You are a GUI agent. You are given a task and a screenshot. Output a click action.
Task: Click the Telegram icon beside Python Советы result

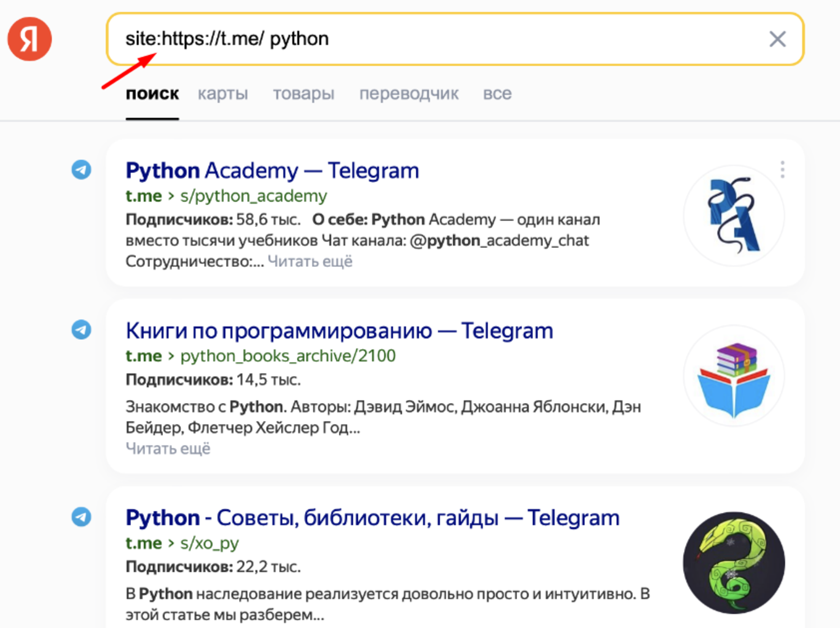click(x=81, y=517)
